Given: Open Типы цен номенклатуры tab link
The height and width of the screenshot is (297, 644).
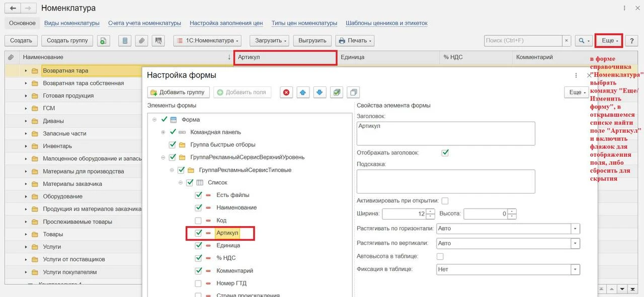Looking at the screenshot, I should click(x=304, y=23).
